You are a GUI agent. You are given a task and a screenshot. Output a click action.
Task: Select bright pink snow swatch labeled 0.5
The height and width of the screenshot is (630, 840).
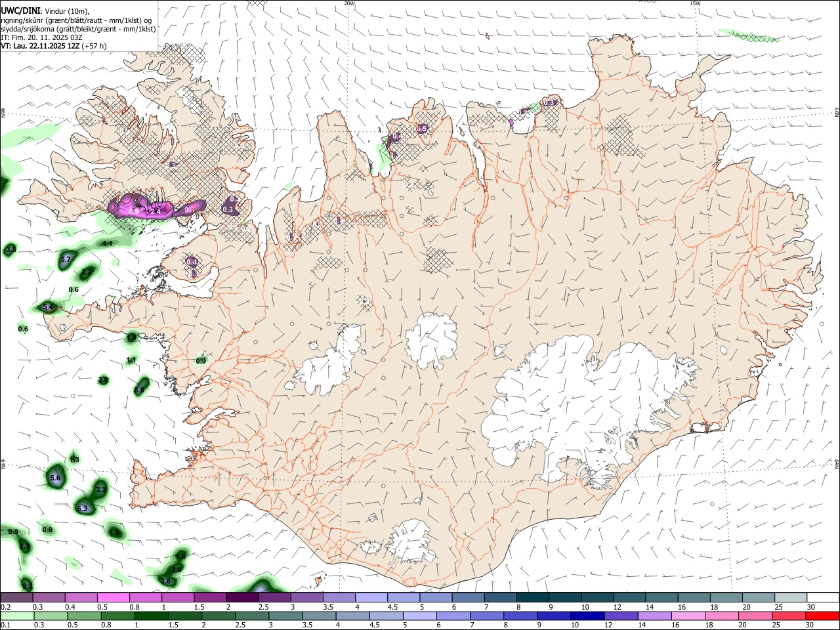[113, 598]
